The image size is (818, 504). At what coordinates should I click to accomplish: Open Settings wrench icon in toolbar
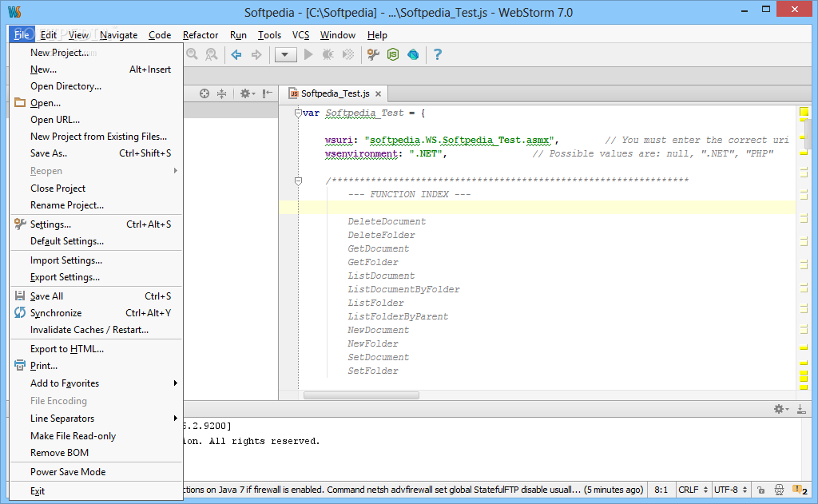(373, 54)
